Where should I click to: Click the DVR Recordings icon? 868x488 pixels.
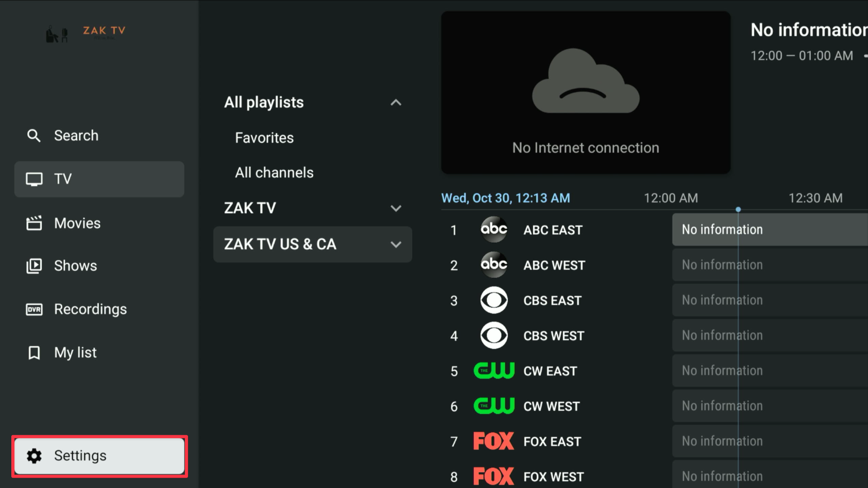[34, 310]
